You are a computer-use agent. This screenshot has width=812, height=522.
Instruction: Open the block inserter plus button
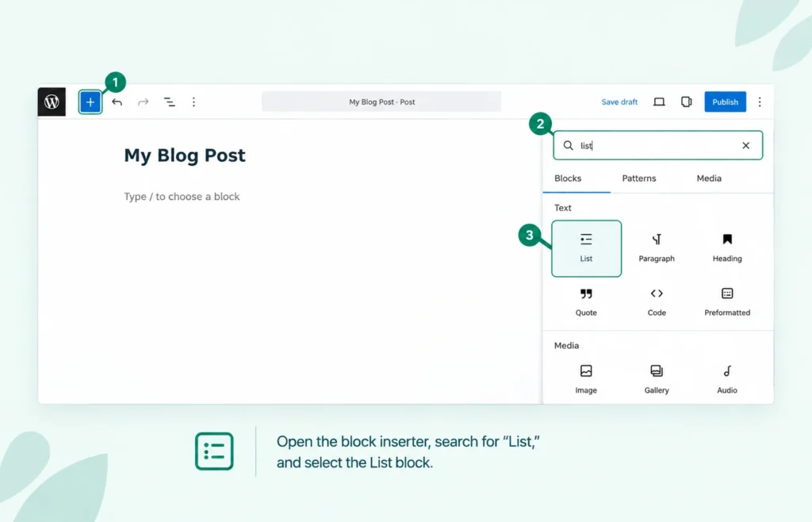coord(90,102)
